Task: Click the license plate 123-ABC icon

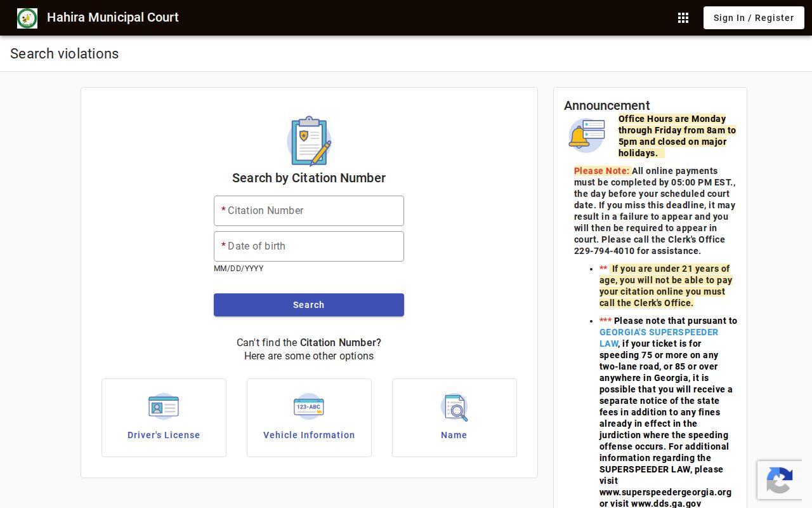Action: tap(309, 406)
